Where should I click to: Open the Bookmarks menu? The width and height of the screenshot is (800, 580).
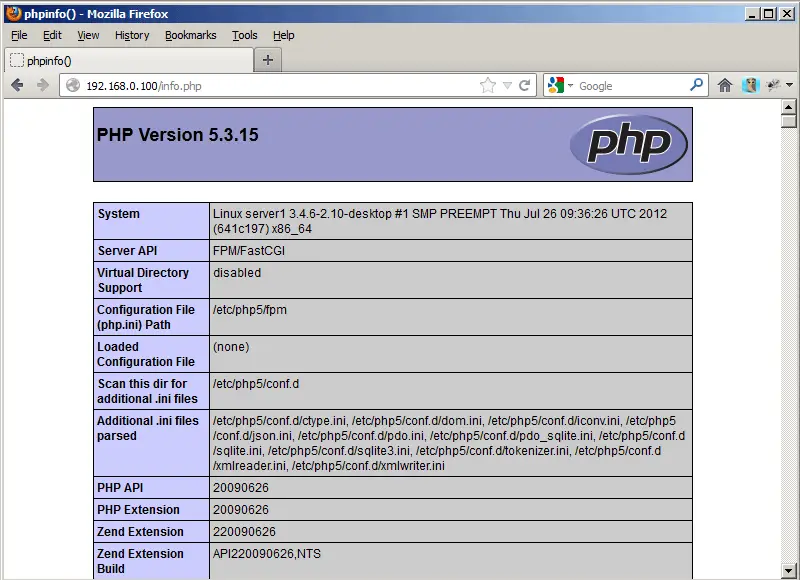point(190,35)
